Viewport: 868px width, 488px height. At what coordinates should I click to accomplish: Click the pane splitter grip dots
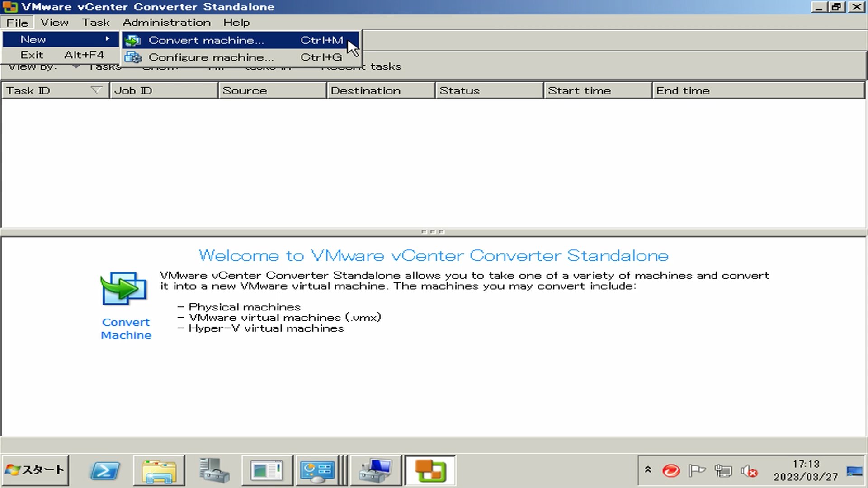point(433,232)
